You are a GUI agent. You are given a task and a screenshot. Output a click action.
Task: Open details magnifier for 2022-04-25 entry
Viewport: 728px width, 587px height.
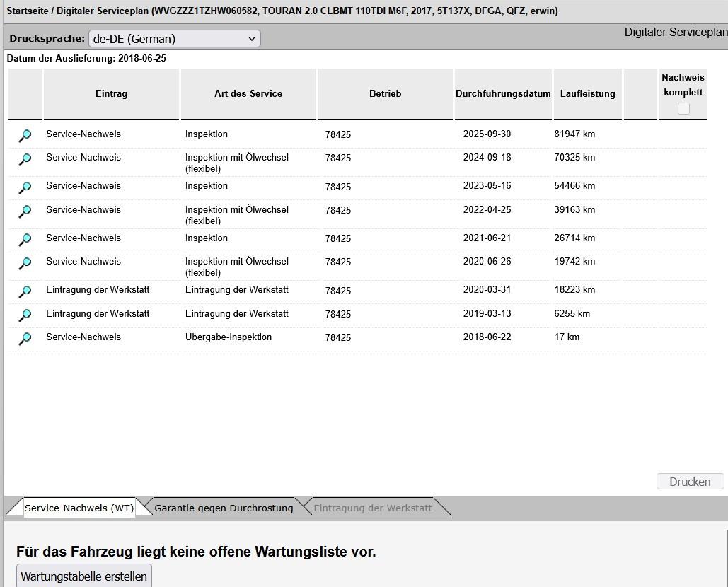pos(25,211)
